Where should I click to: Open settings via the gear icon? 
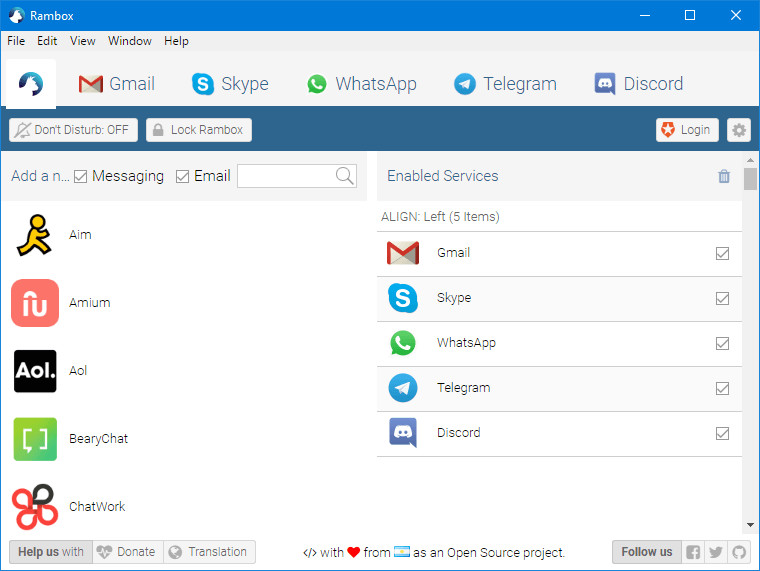pyautogui.click(x=739, y=130)
